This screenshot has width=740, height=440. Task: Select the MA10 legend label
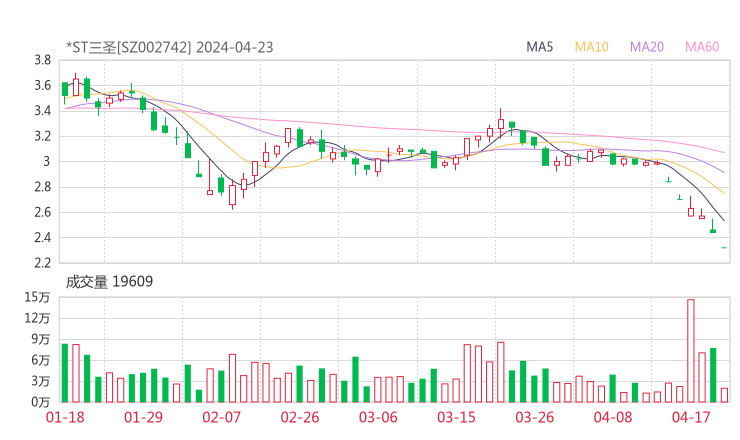point(591,47)
